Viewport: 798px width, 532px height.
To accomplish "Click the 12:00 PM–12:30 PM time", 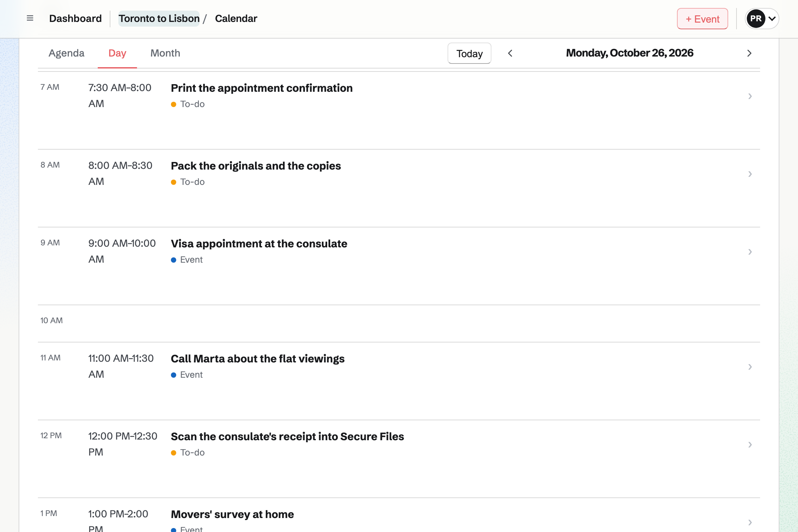I will [x=122, y=444].
